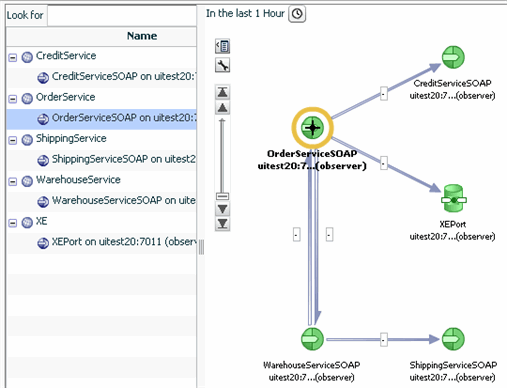
Task: Zoom in with the up arrow button
Action: [x=223, y=107]
